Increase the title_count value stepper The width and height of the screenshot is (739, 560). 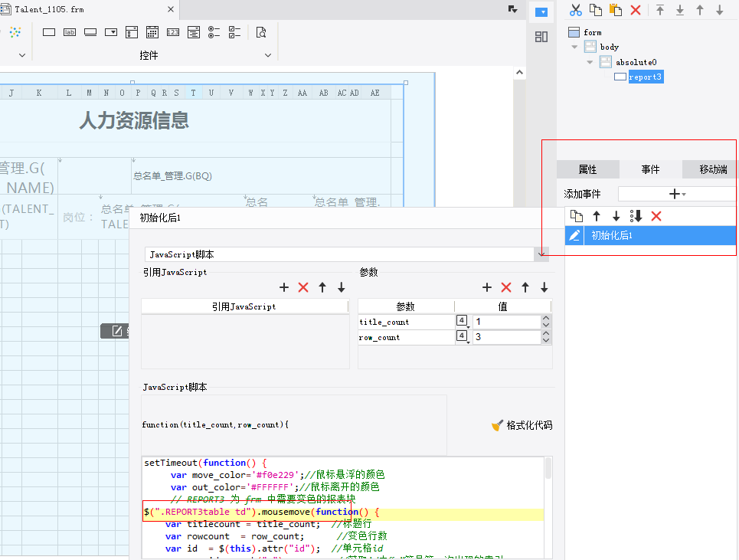point(545,319)
